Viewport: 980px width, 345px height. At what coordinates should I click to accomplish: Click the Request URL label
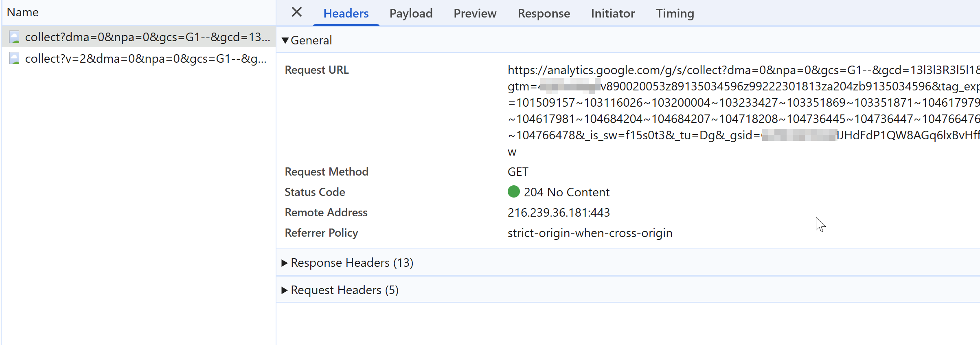point(316,70)
